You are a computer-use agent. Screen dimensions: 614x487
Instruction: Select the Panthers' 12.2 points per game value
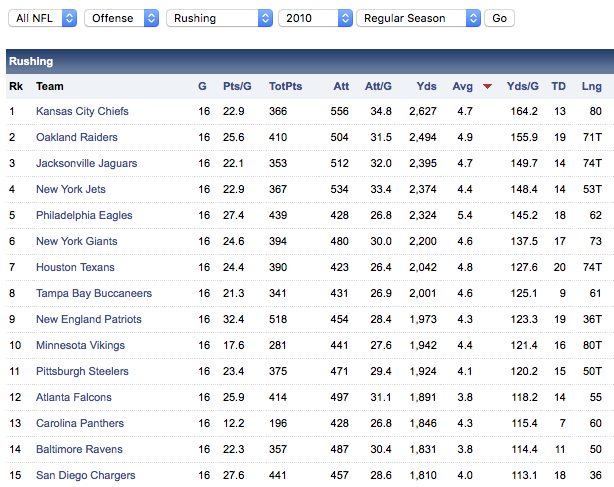(234, 423)
